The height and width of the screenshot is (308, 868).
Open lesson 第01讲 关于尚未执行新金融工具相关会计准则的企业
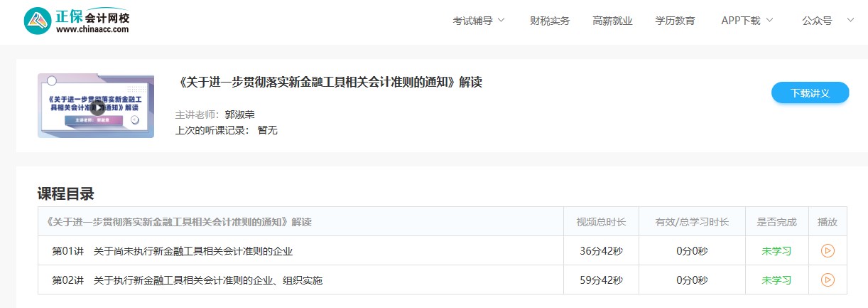(x=172, y=251)
